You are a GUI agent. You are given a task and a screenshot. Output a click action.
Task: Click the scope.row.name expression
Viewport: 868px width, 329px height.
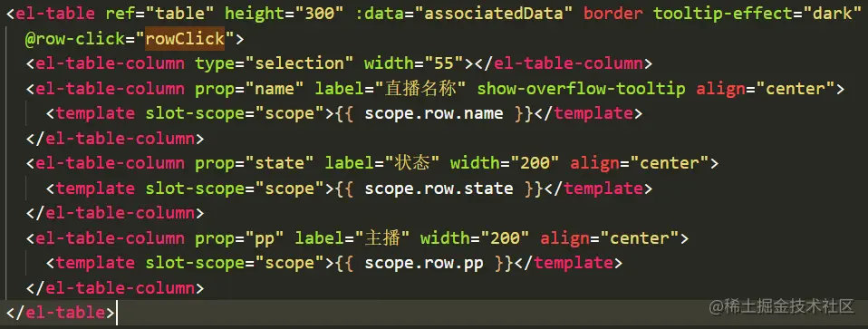(x=434, y=113)
